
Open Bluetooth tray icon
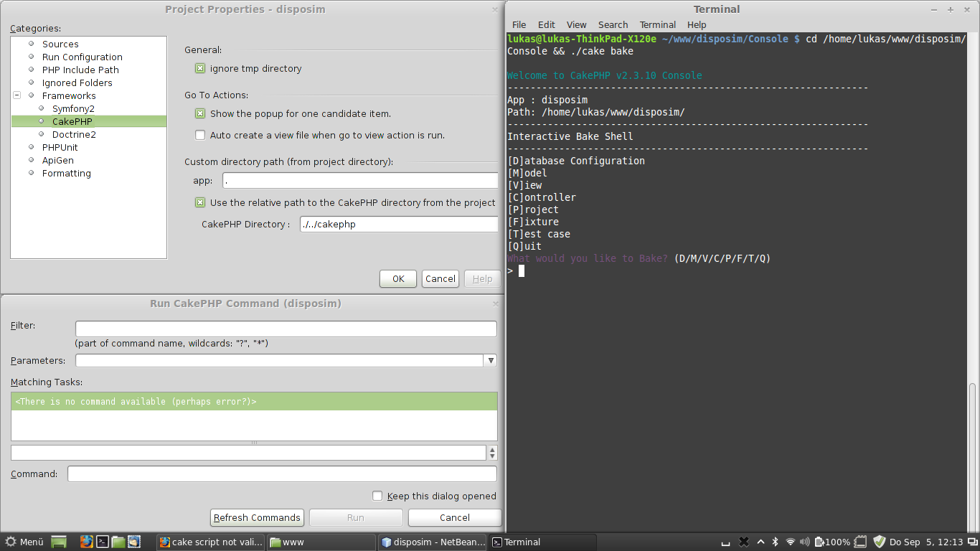click(x=775, y=542)
